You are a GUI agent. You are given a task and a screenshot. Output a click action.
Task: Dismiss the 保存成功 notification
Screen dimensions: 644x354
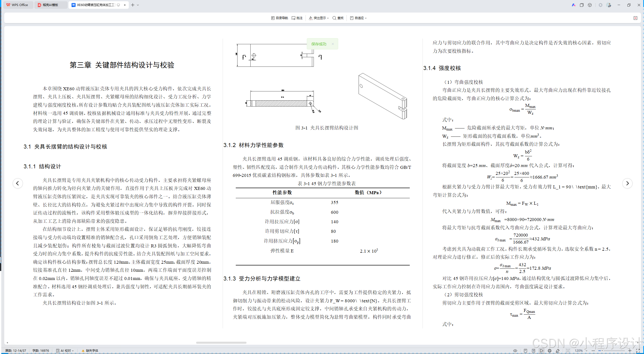tap(333, 44)
